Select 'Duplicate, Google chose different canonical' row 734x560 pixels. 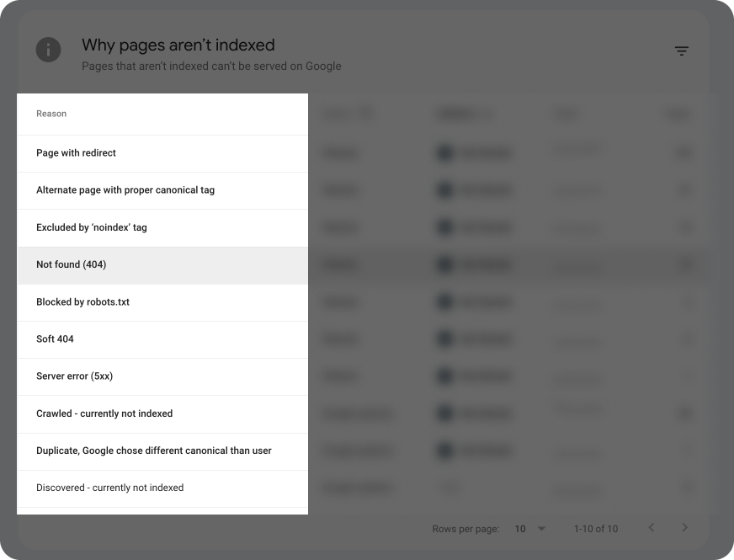coord(162,451)
